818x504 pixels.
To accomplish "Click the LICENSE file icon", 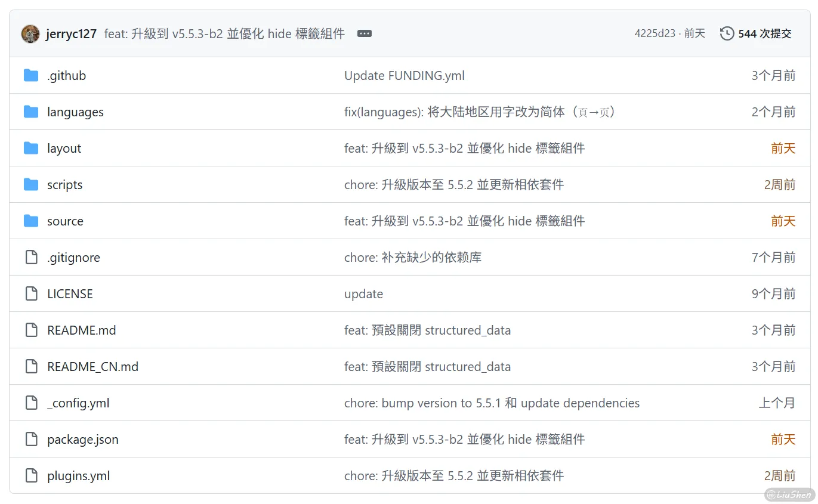I will [x=31, y=294].
